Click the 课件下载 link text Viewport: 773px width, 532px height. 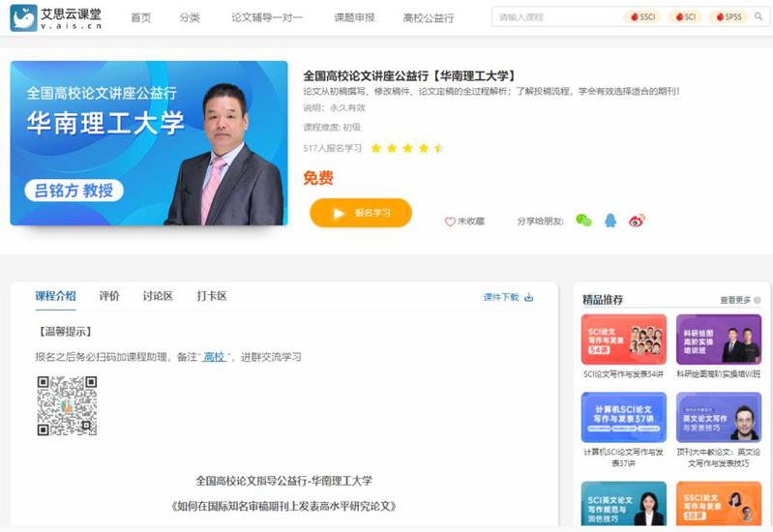pos(501,297)
